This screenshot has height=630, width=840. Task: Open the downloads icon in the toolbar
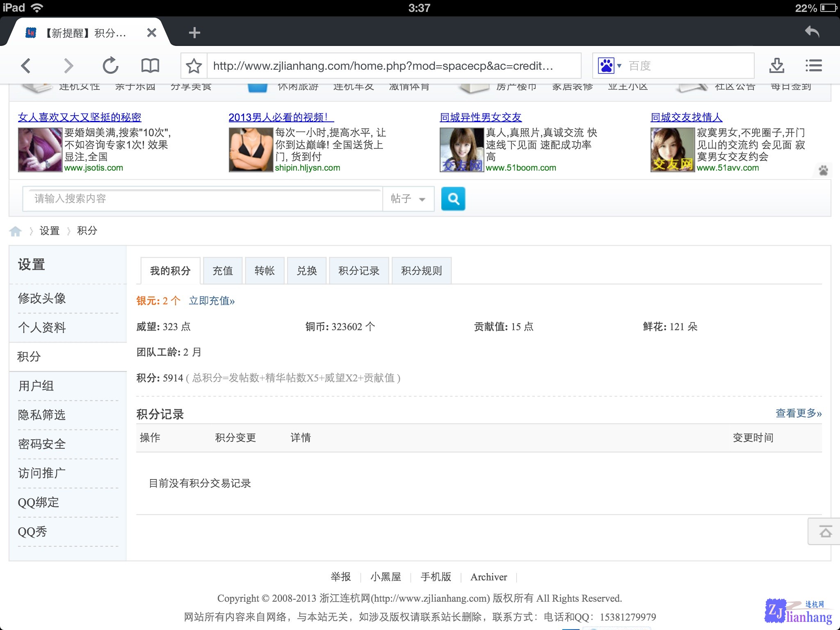click(x=776, y=66)
